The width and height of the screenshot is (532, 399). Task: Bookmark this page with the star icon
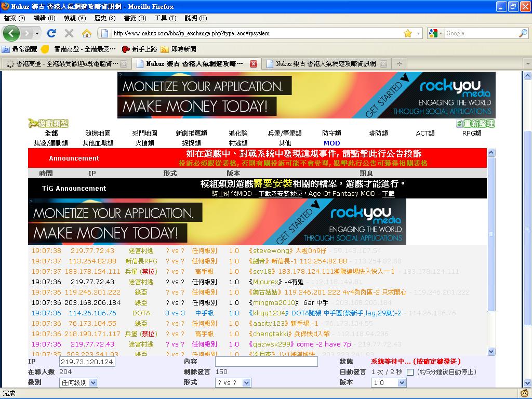coord(408,33)
